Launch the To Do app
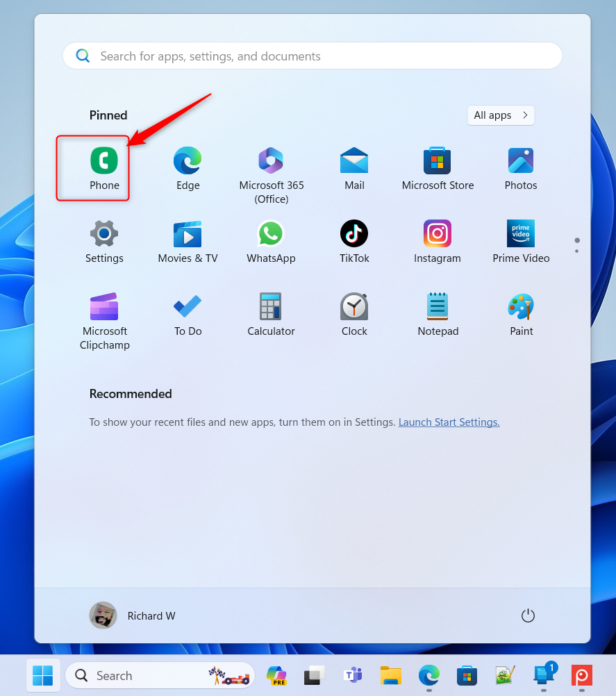The width and height of the screenshot is (616, 696). click(188, 315)
